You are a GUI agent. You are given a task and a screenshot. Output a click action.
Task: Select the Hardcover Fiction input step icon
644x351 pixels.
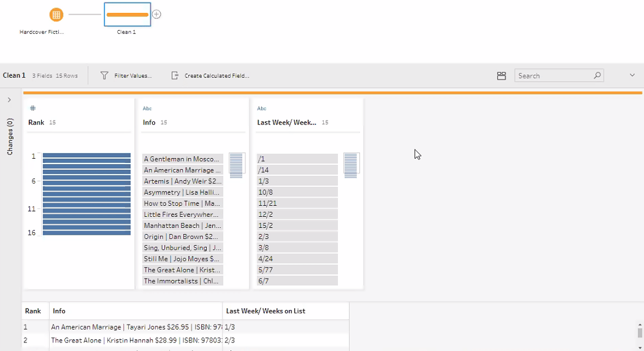56,15
